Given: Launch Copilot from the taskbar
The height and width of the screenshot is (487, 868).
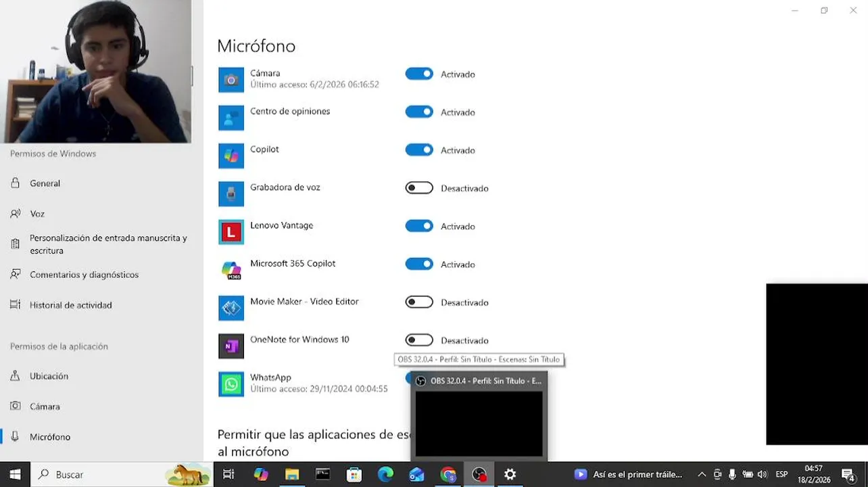Looking at the screenshot, I should tap(261, 475).
